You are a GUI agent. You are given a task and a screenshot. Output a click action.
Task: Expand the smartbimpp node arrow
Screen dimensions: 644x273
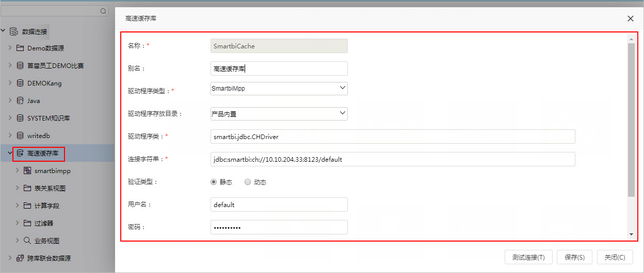[18, 171]
